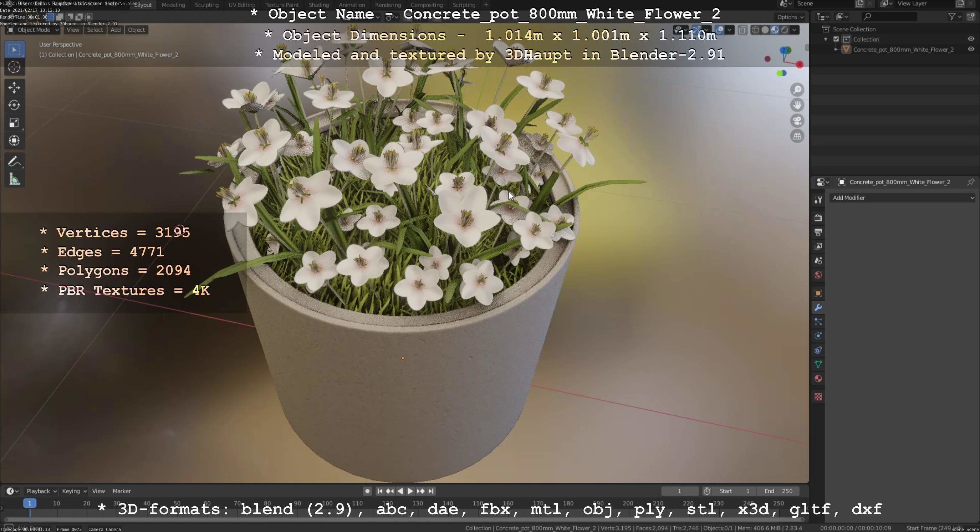The height and width of the screenshot is (532, 980).
Task: Open properties editor type dropdown
Action: tap(823, 182)
